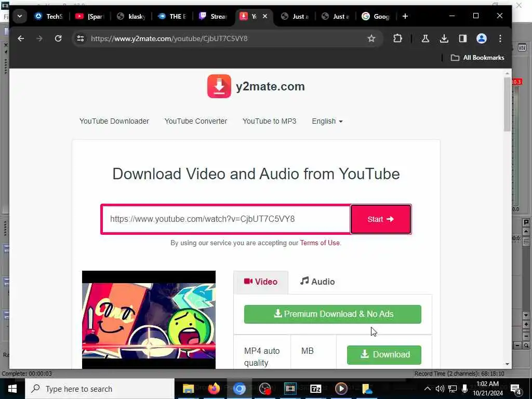Open the Terms of Use link
This screenshot has height=399, width=532.
coord(320,243)
